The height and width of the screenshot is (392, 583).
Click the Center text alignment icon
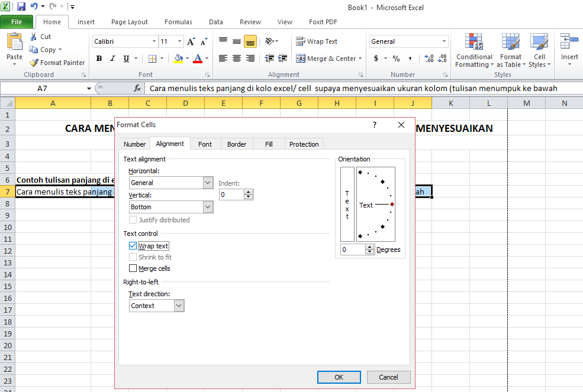[237, 59]
